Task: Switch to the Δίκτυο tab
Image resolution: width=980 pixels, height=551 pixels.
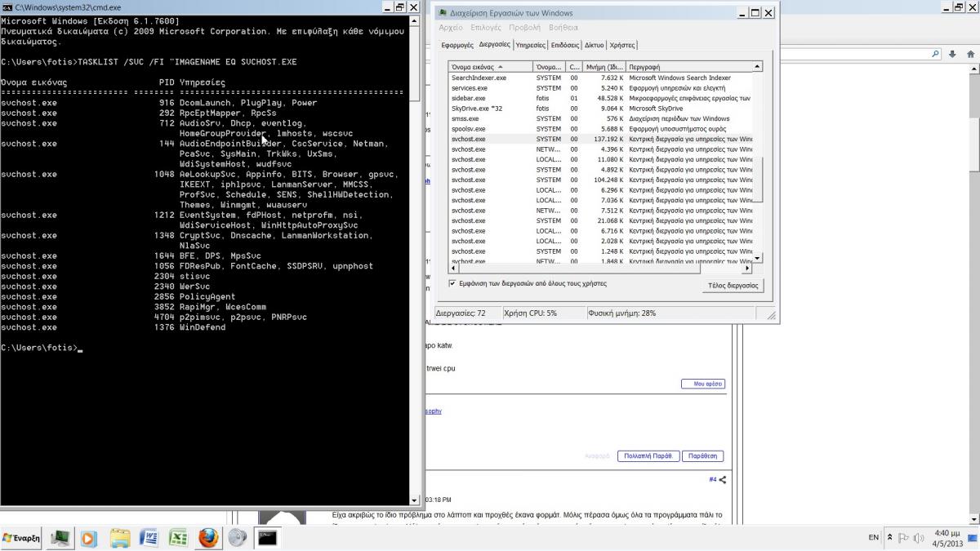Action: point(595,46)
